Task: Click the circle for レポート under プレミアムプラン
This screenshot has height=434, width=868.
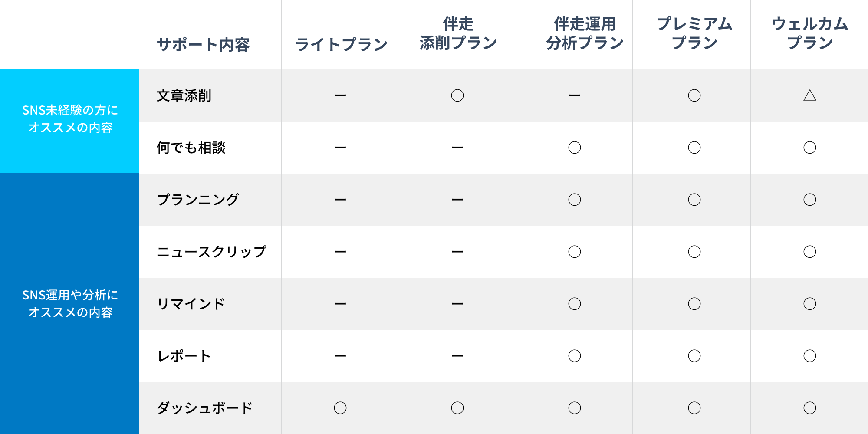Action: coord(694,356)
